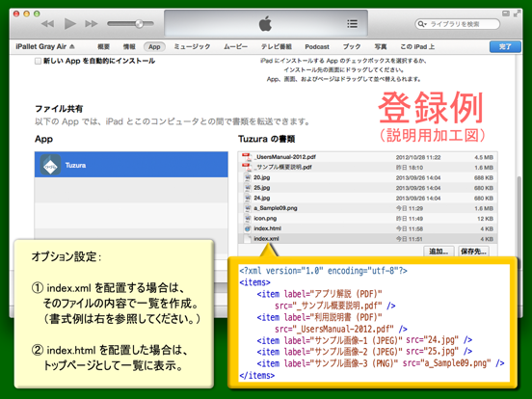Switch to the 情報 tab
532x399 pixels.
[x=129, y=47]
